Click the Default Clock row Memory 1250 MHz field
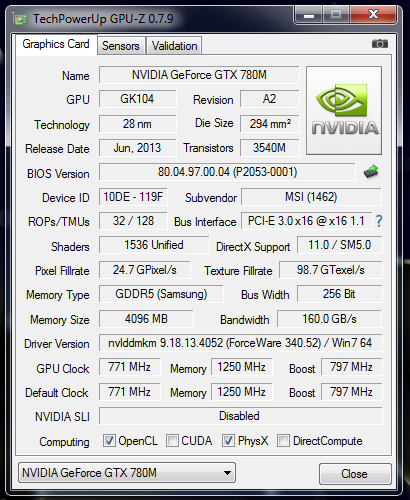This screenshot has width=410, height=500. click(x=242, y=392)
